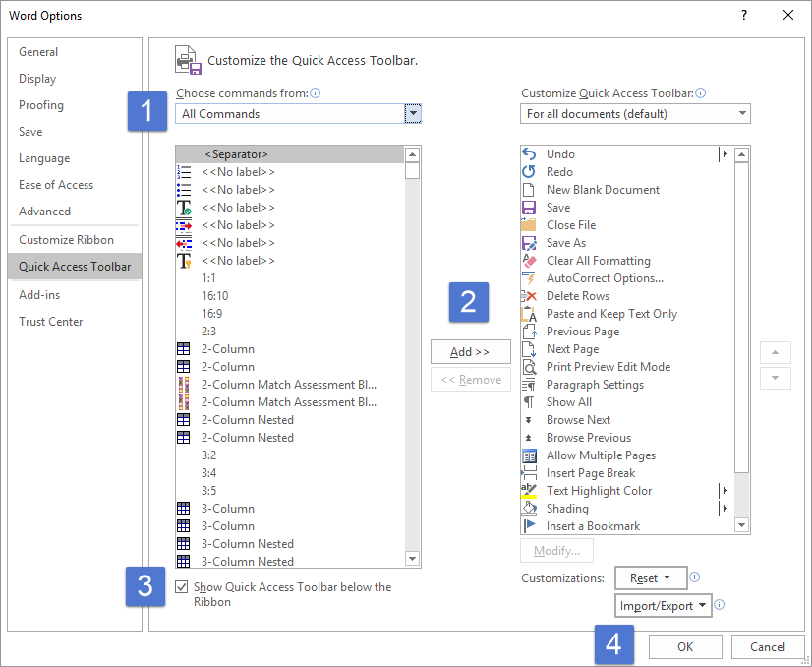Click the Print Preview Edit Mode icon
812x667 pixels.
[x=529, y=366]
